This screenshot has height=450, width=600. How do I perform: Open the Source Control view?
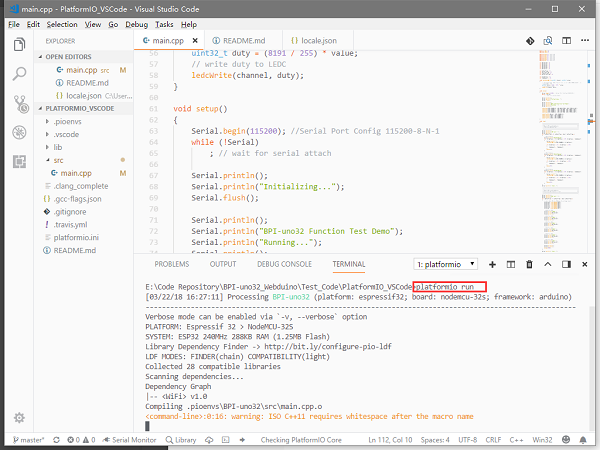click(x=19, y=103)
